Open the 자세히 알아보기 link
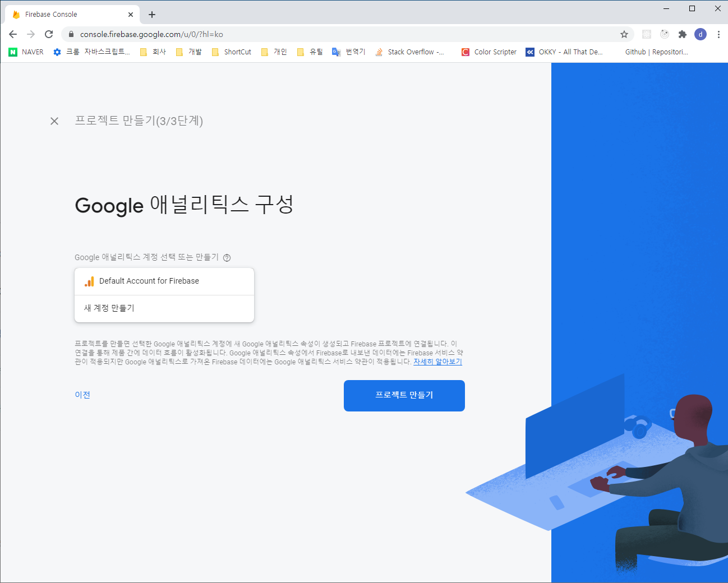728x583 pixels. point(437,362)
